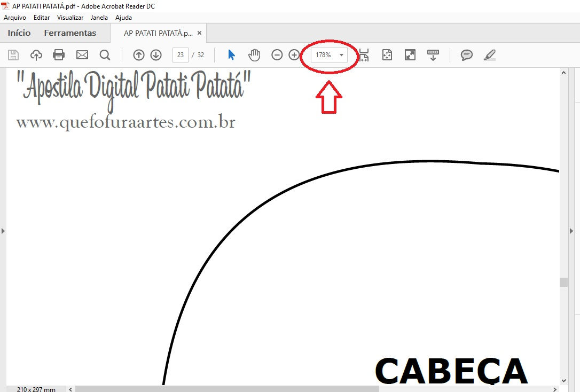Activate the Highlighter tool
Screen dimensions: 580x392
pos(490,54)
